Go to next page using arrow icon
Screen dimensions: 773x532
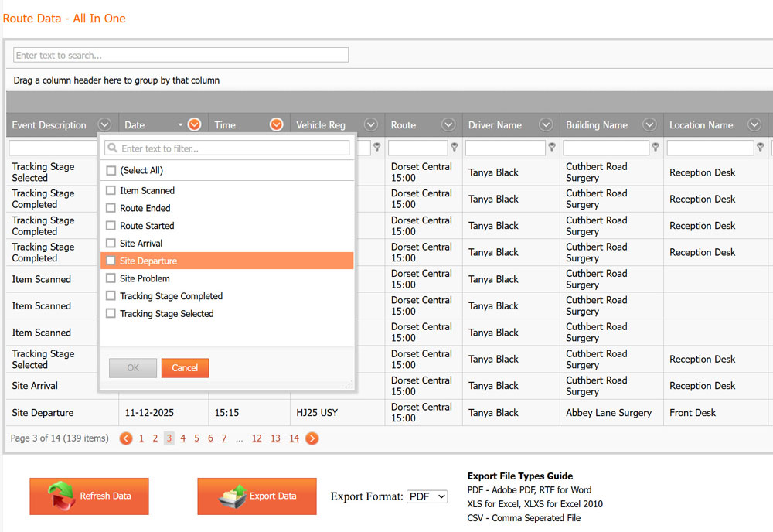point(312,438)
